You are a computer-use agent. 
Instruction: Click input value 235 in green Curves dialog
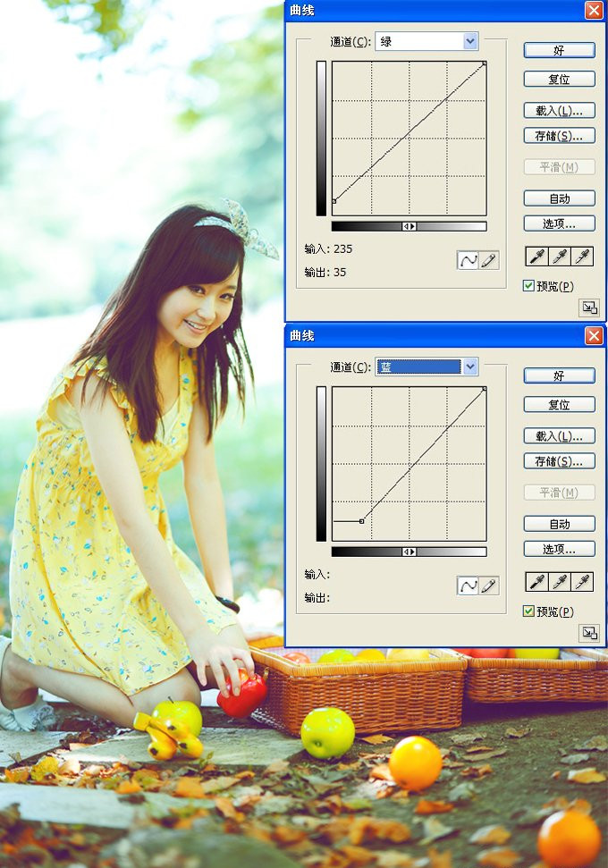click(x=342, y=249)
